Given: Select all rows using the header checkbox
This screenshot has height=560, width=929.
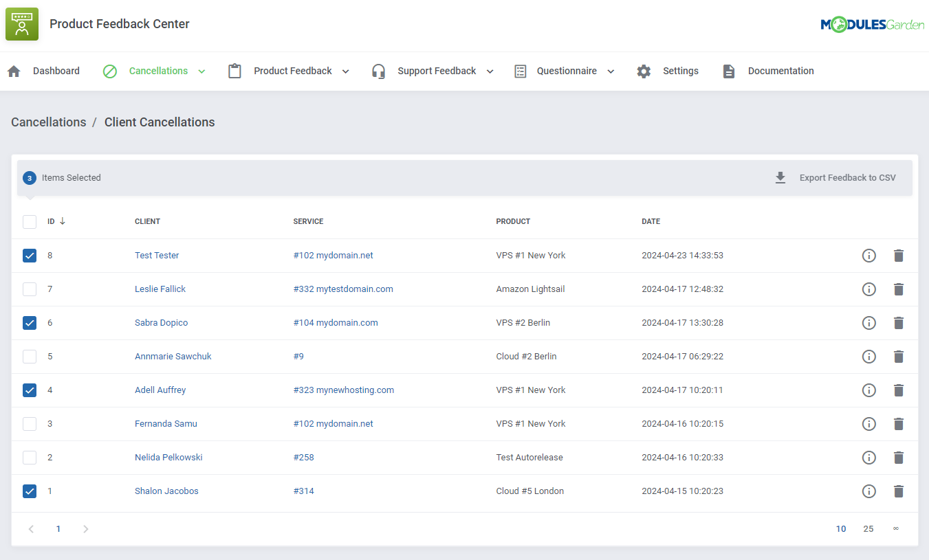Looking at the screenshot, I should tap(29, 221).
